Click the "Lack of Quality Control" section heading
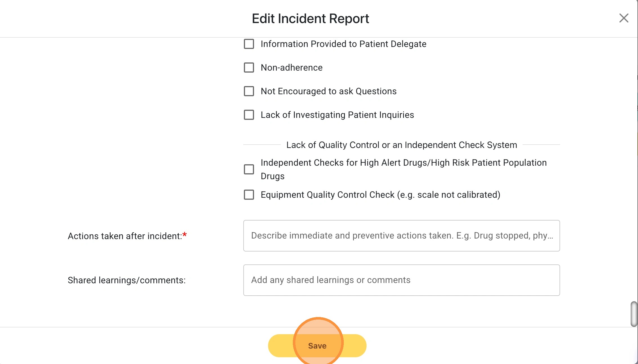Image resolution: width=638 pixels, height=364 pixels. [x=401, y=145]
